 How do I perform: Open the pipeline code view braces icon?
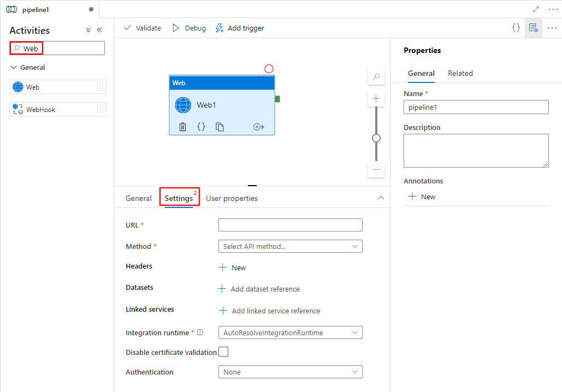click(516, 27)
